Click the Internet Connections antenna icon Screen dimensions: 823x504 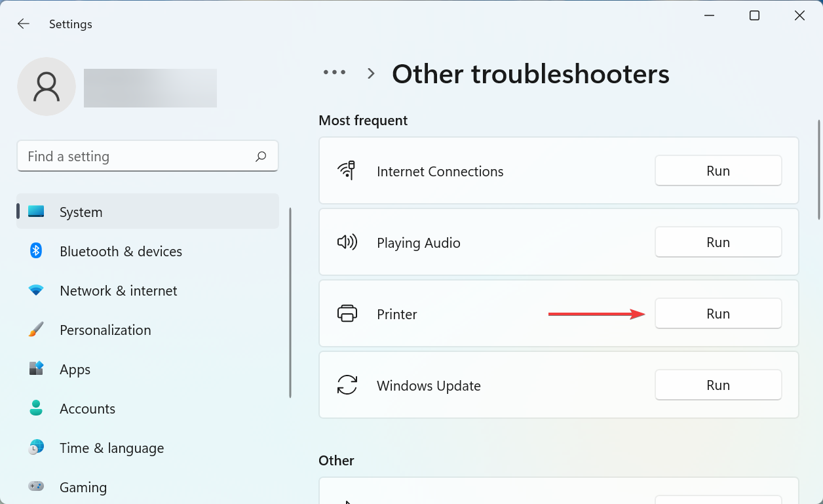click(347, 170)
